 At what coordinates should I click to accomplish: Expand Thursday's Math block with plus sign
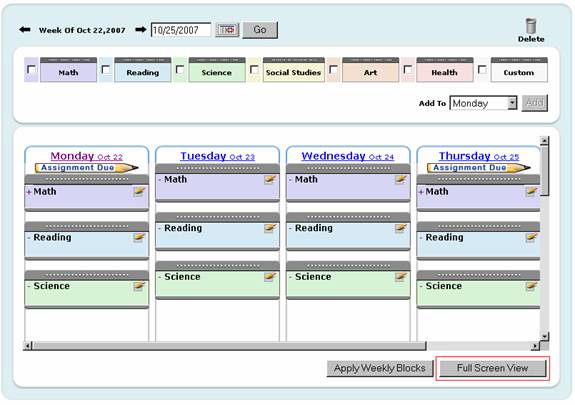(x=421, y=192)
